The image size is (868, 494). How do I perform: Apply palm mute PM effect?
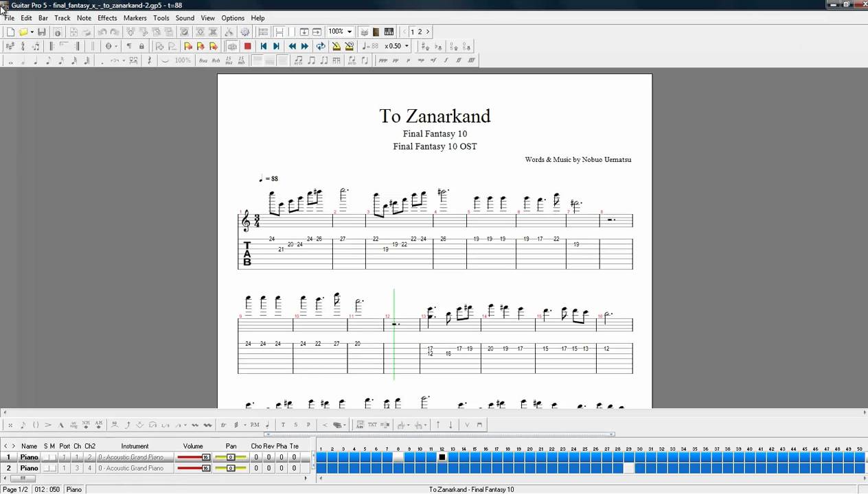coord(255,425)
